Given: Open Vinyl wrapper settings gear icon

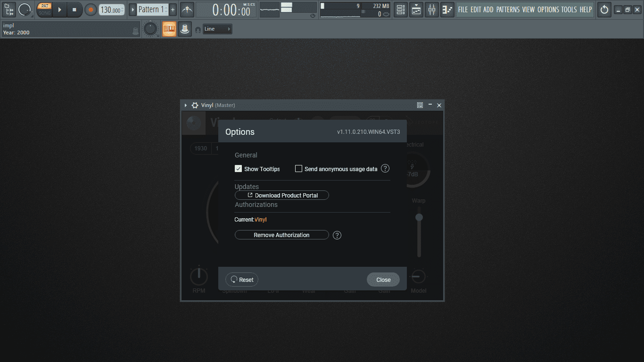Looking at the screenshot, I should click(x=195, y=105).
